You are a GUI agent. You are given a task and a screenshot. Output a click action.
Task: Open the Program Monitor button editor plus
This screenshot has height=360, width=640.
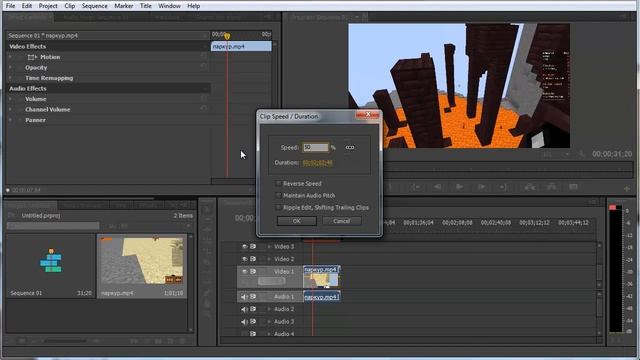point(627,189)
